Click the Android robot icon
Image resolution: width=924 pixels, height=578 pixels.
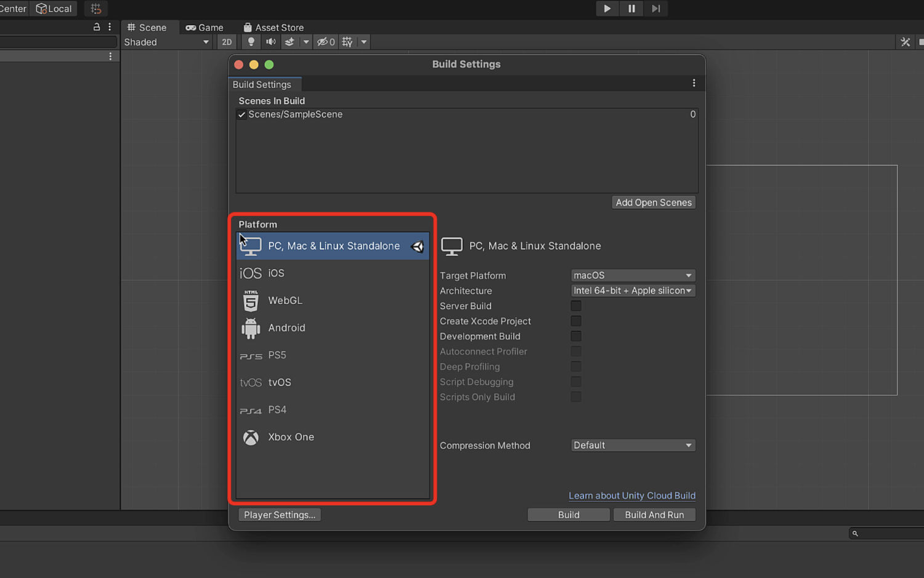pos(251,328)
